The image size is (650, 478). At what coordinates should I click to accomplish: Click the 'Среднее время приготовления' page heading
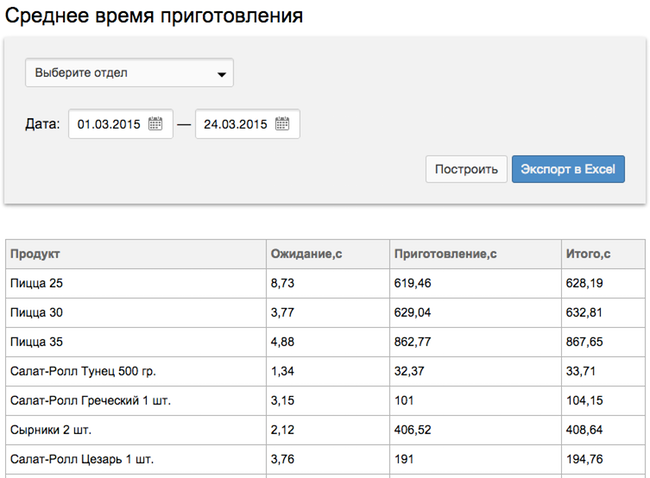pyautogui.click(x=154, y=16)
